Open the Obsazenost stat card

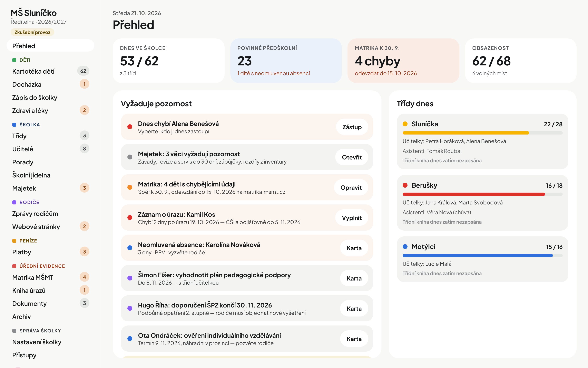pyautogui.click(x=521, y=61)
